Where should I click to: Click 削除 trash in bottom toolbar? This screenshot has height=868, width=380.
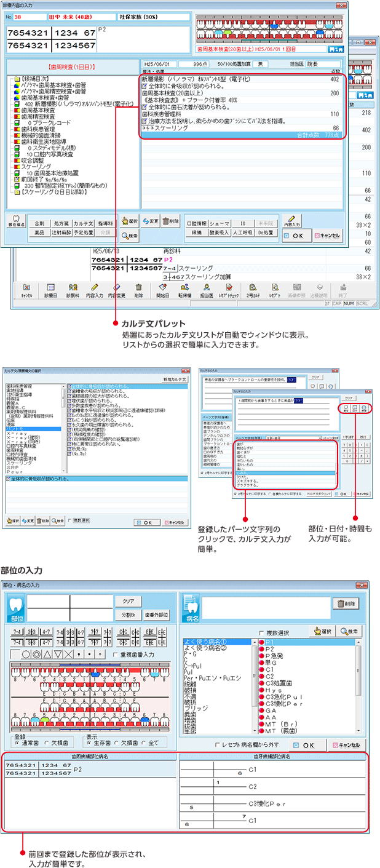[x=139, y=290]
